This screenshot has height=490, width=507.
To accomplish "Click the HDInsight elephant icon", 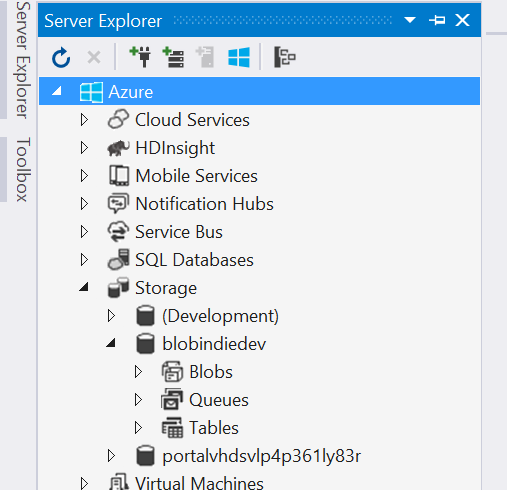I will (118, 148).
